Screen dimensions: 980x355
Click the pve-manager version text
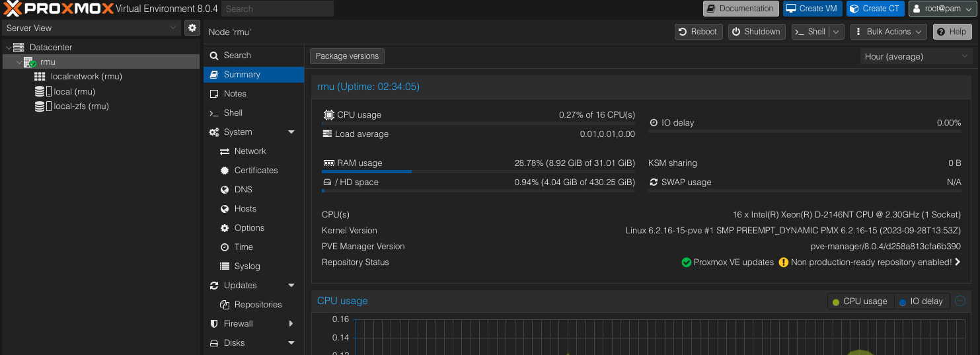tap(886, 247)
